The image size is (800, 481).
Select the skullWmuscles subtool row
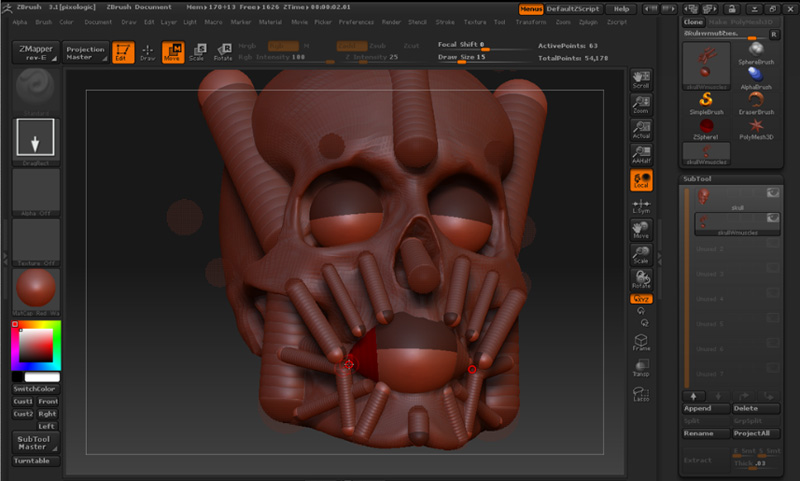tap(737, 224)
